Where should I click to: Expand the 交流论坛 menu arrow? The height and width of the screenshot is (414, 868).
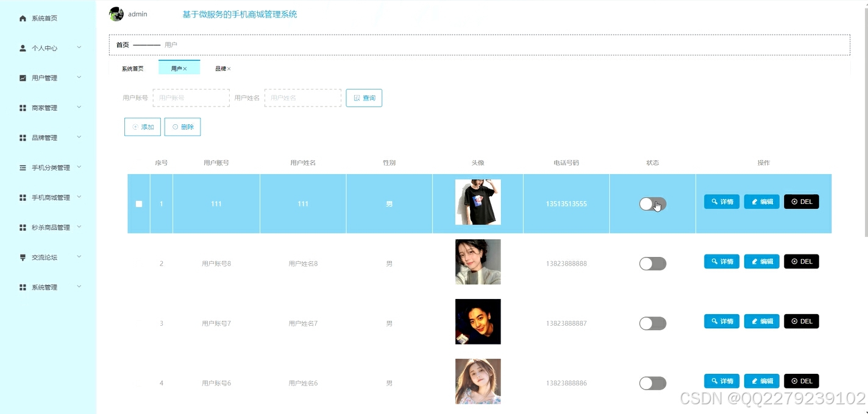79,256
